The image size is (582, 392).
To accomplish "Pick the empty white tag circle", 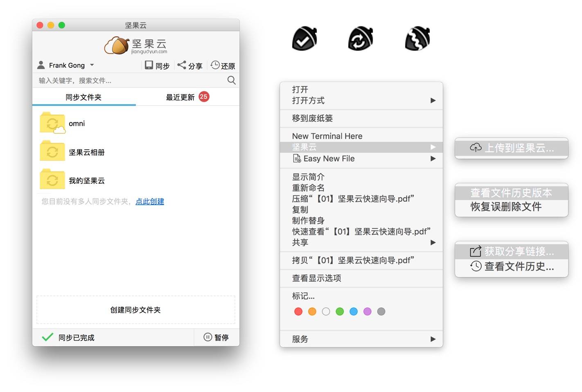I will point(326,311).
